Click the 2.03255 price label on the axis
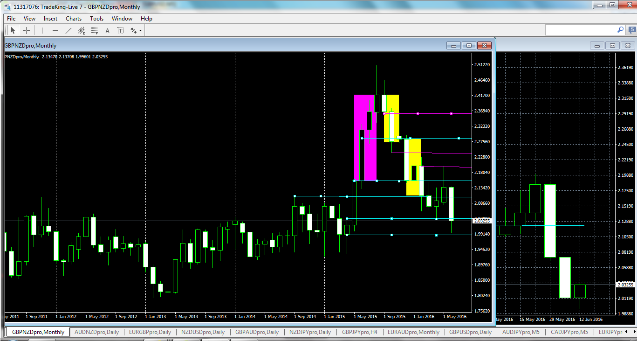 (x=481, y=221)
